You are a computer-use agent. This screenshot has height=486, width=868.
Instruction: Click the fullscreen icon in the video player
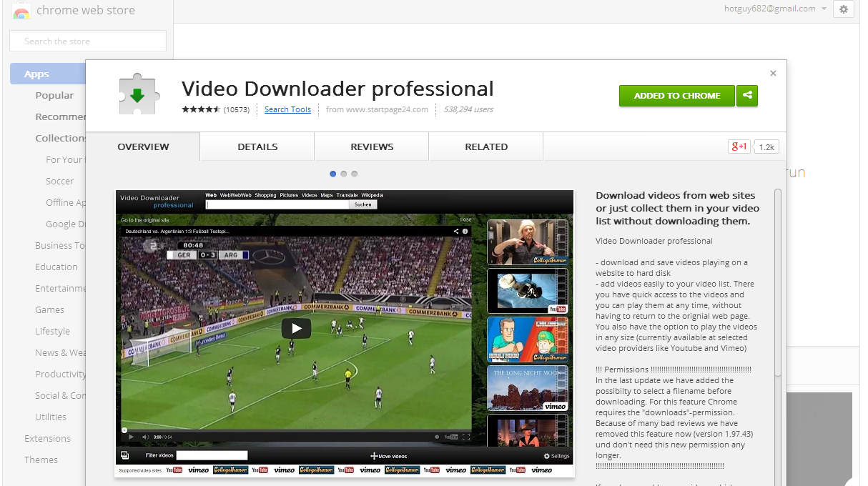466,437
